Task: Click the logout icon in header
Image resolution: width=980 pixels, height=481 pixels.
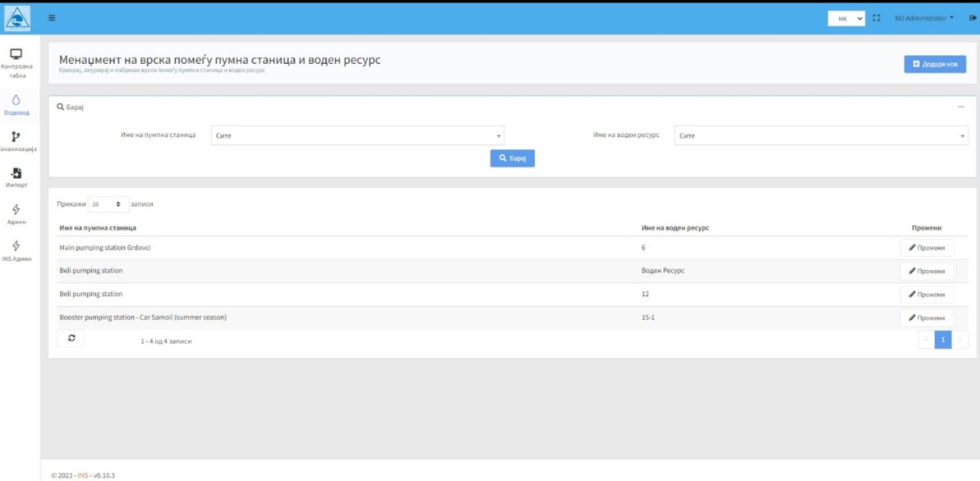Action: click(x=973, y=19)
